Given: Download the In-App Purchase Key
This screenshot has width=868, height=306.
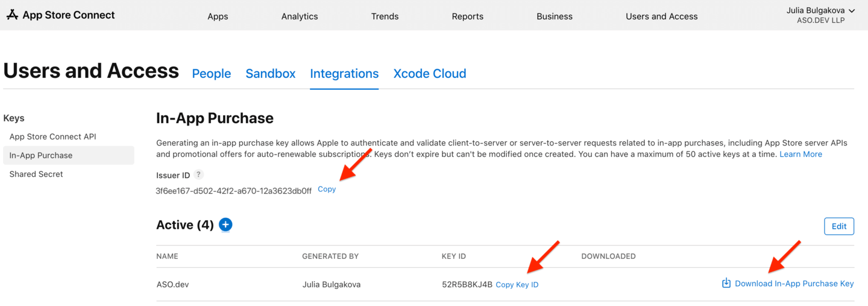Looking at the screenshot, I should [794, 283].
